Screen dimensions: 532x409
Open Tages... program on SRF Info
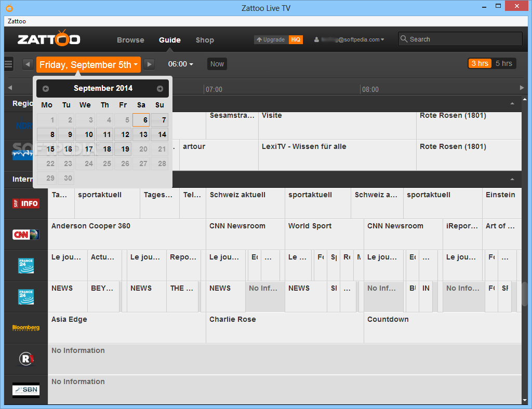pyautogui.click(x=159, y=203)
